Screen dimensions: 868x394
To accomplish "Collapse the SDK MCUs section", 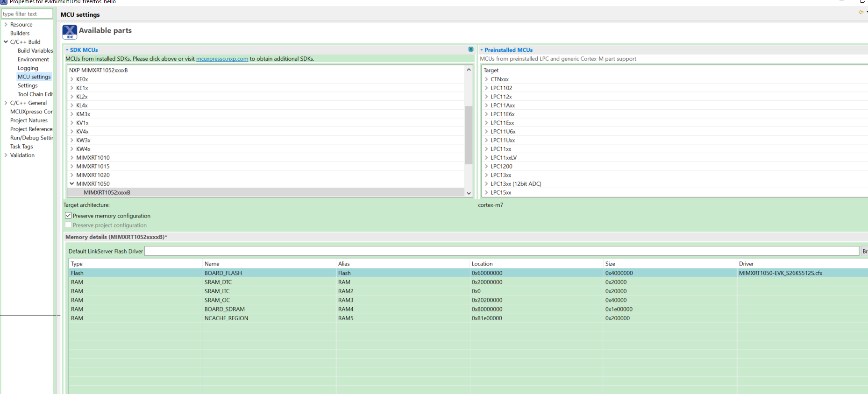I will pos(67,50).
